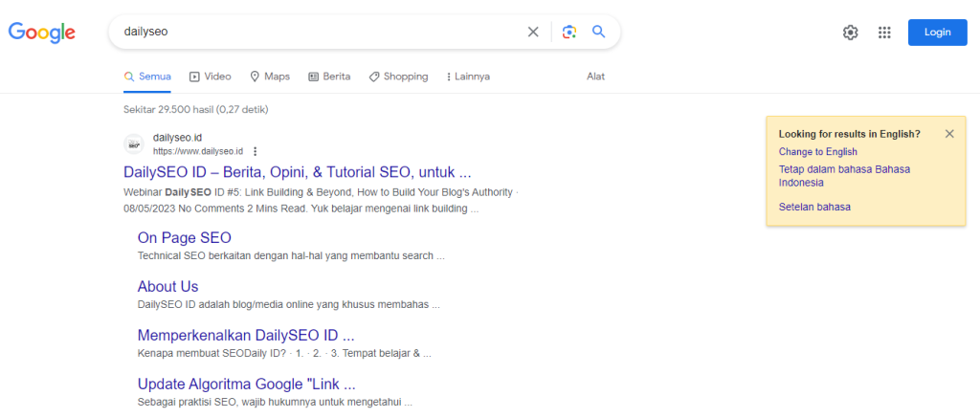Click the dailyseo.id site name text
This screenshot has height=418, width=980.
177,138
